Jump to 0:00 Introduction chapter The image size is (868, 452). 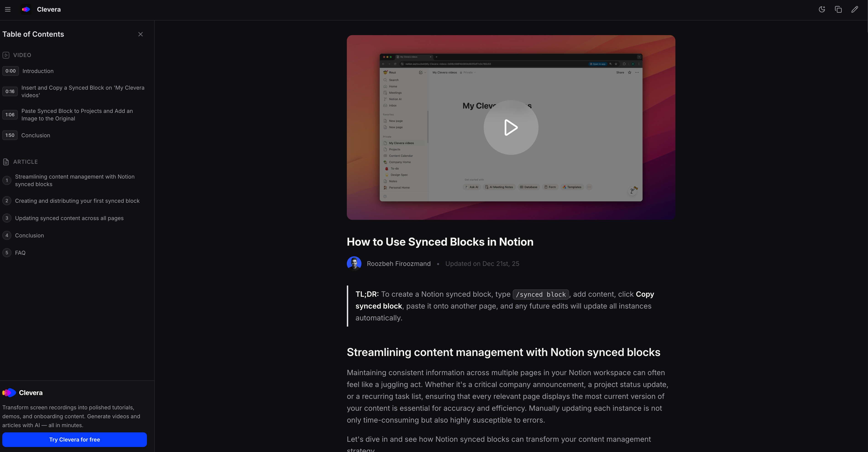click(38, 71)
